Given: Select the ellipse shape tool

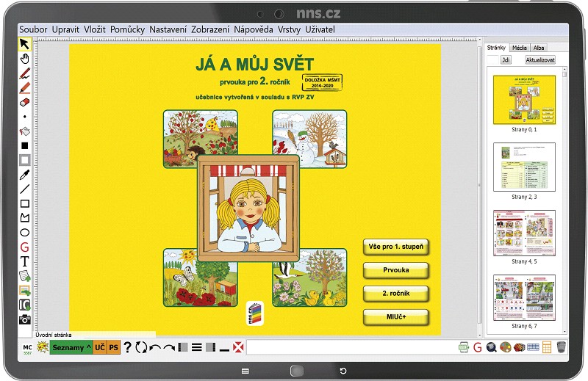Looking at the screenshot, I should click(x=24, y=233).
